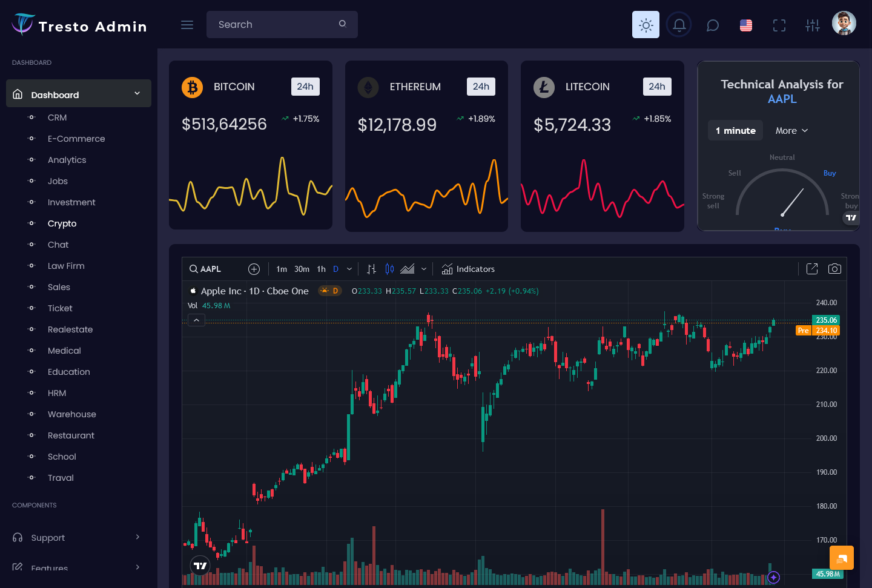Screen dimensions: 872x588
Task: Go to Sales dashboard
Action: tap(59, 287)
